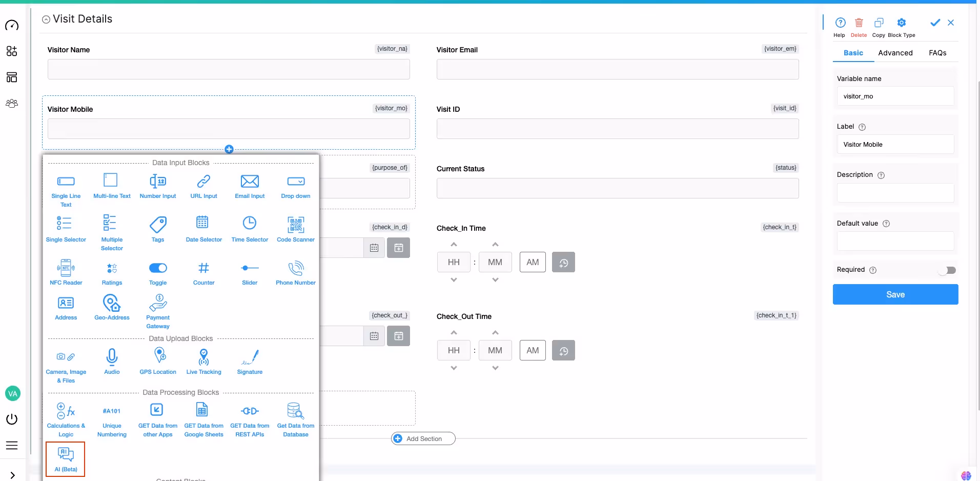Screen dimensions: 980x481
Task: Switch to the Advanced tab
Action: 895,53
